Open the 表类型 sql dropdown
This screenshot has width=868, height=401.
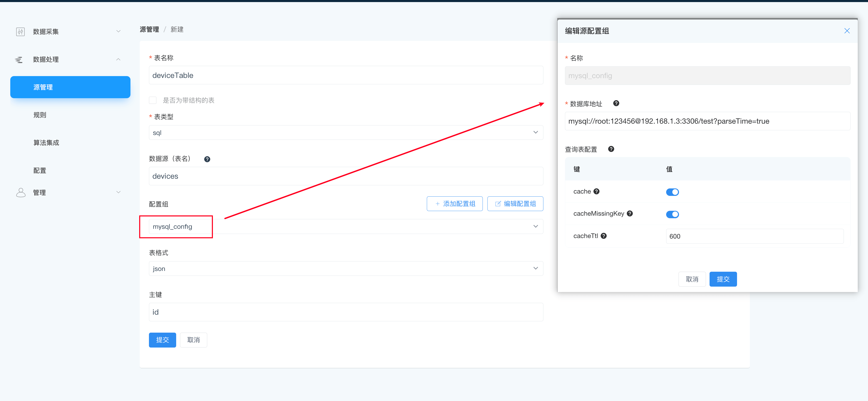coord(346,133)
